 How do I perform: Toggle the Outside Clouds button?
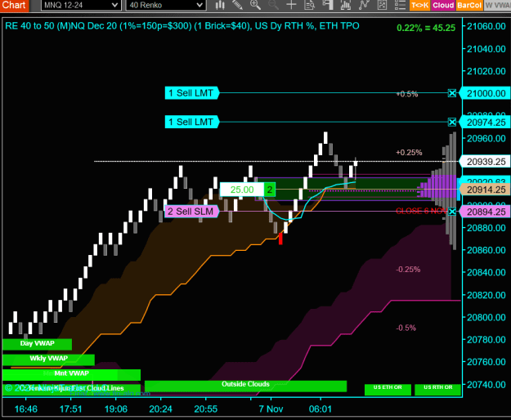pyautogui.click(x=246, y=386)
